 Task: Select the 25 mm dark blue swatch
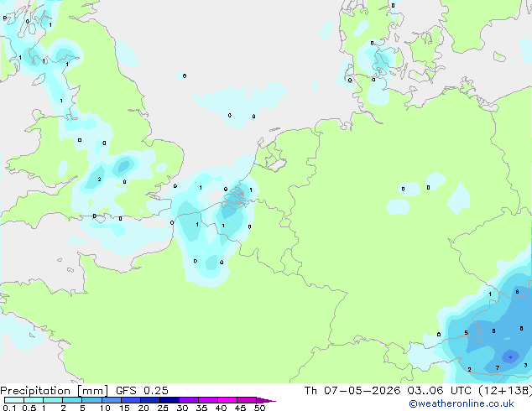click(169, 400)
